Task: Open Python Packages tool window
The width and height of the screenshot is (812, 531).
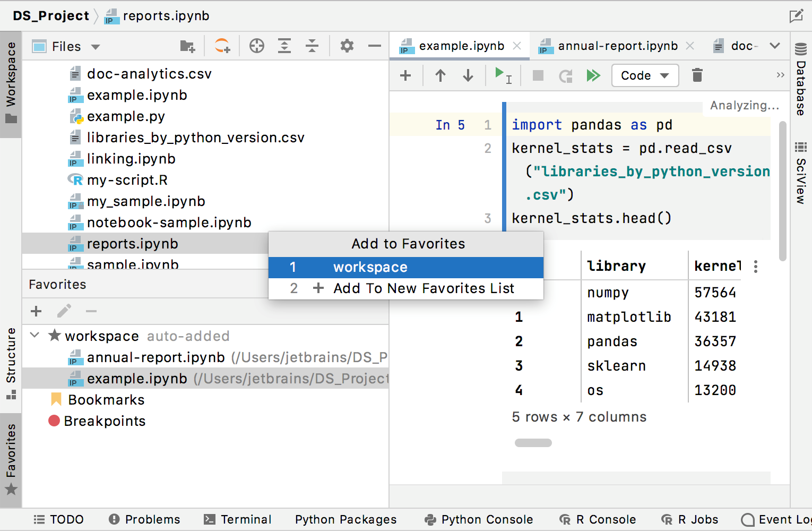Action: (345, 519)
